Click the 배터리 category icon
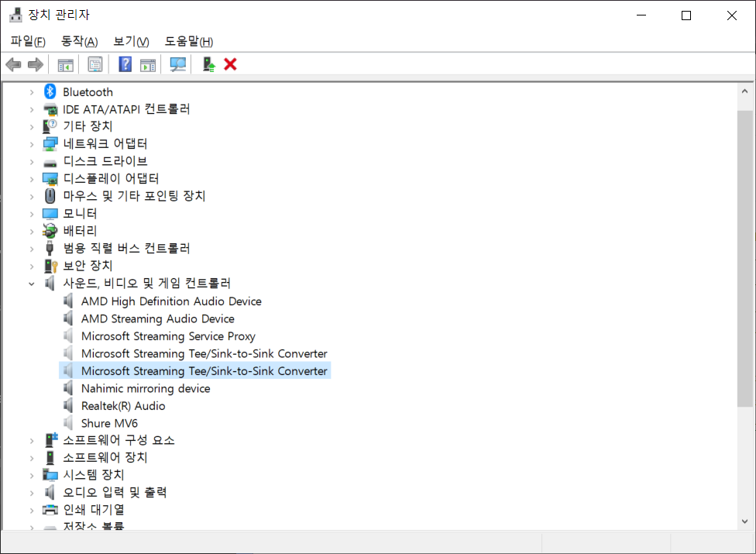 tap(50, 231)
